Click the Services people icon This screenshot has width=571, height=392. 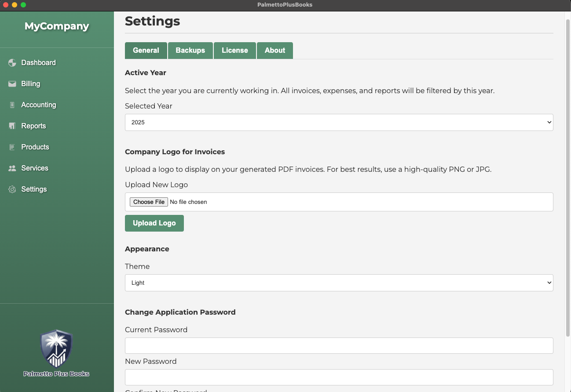tap(12, 168)
